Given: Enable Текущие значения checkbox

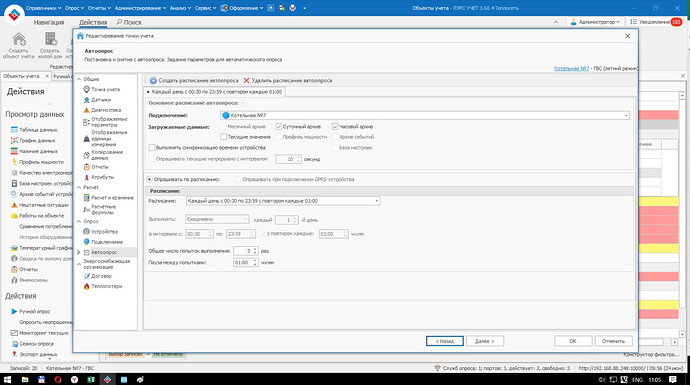Looking at the screenshot, I should pyautogui.click(x=223, y=137).
